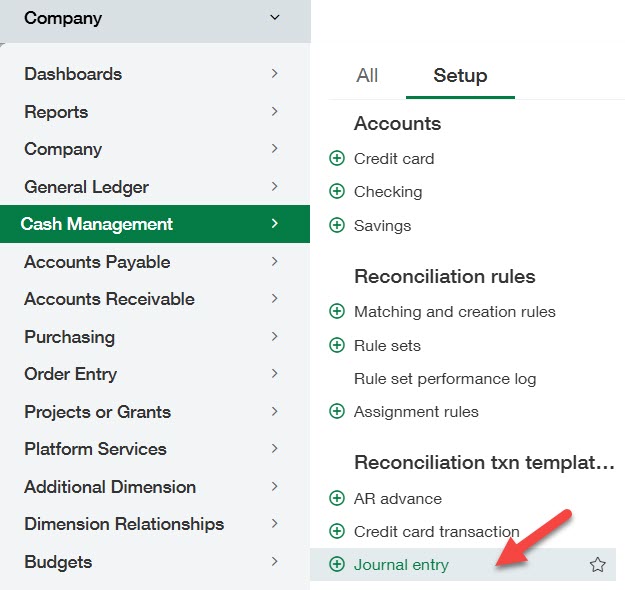The width and height of the screenshot is (625, 590).
Task: Click the add icon next to AR advance
Action: click(336, 499)
